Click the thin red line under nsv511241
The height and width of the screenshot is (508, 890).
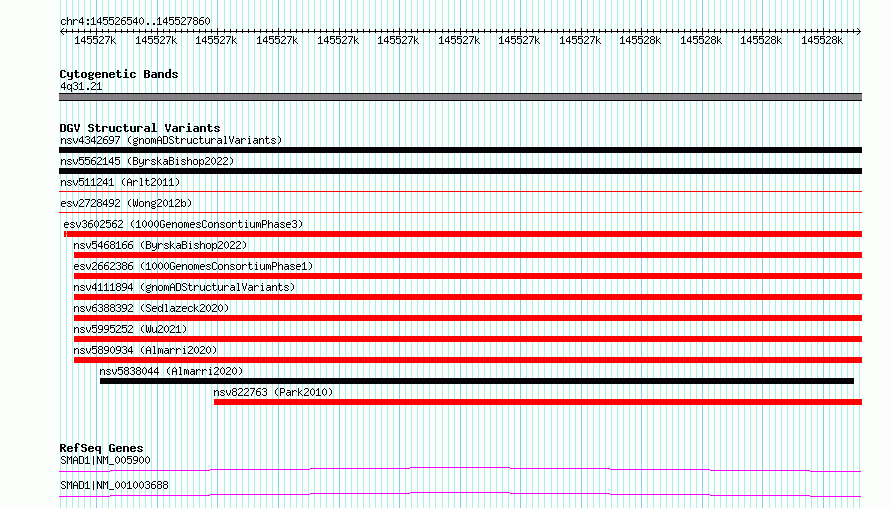(460, 192)
